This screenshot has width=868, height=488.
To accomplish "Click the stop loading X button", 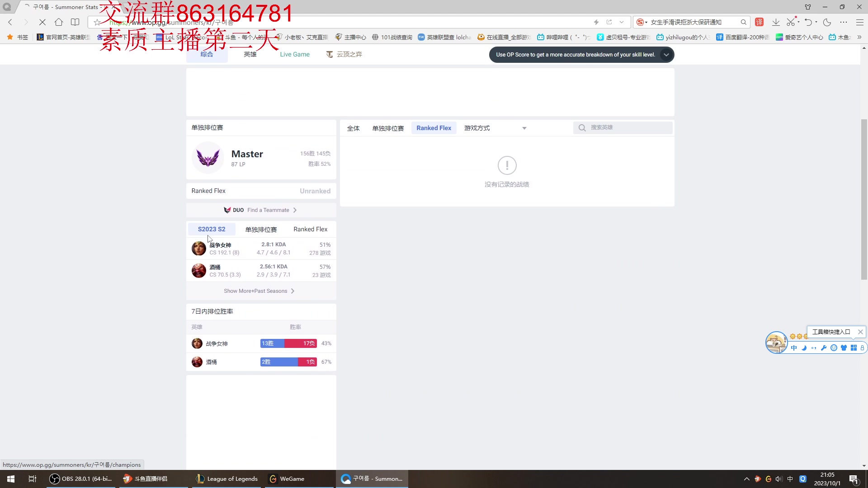I will coord(42,22).
